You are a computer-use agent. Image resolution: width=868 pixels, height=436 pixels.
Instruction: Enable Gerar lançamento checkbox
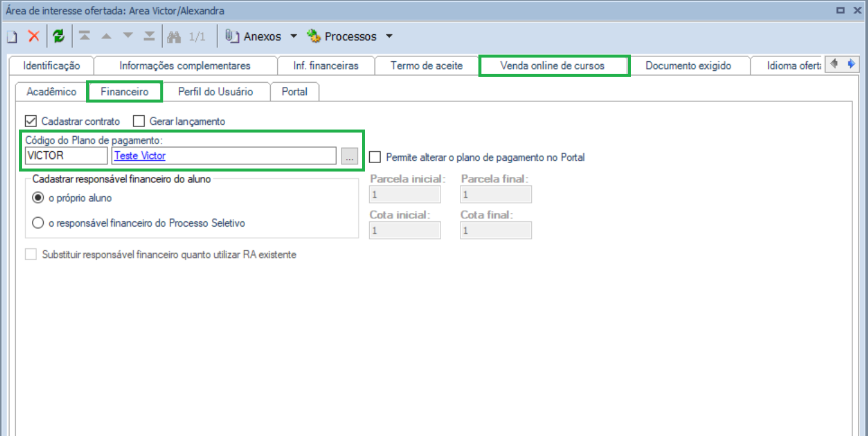(139, 121)
